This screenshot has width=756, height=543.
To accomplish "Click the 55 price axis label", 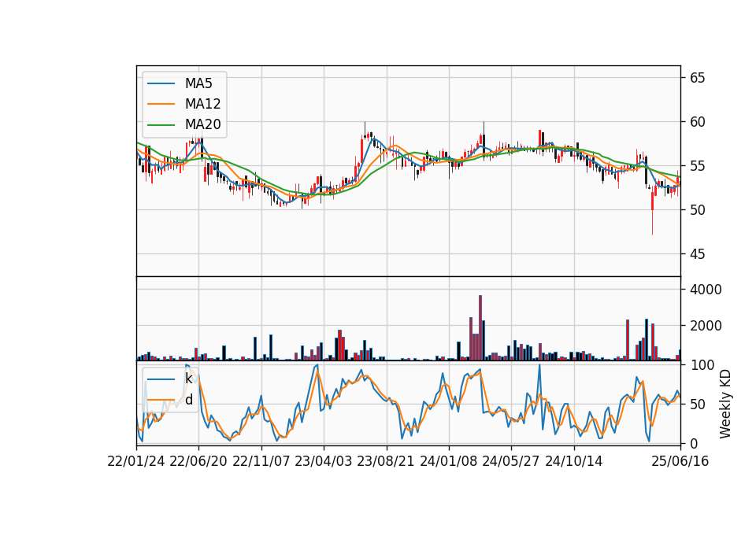I will (697, 166).
